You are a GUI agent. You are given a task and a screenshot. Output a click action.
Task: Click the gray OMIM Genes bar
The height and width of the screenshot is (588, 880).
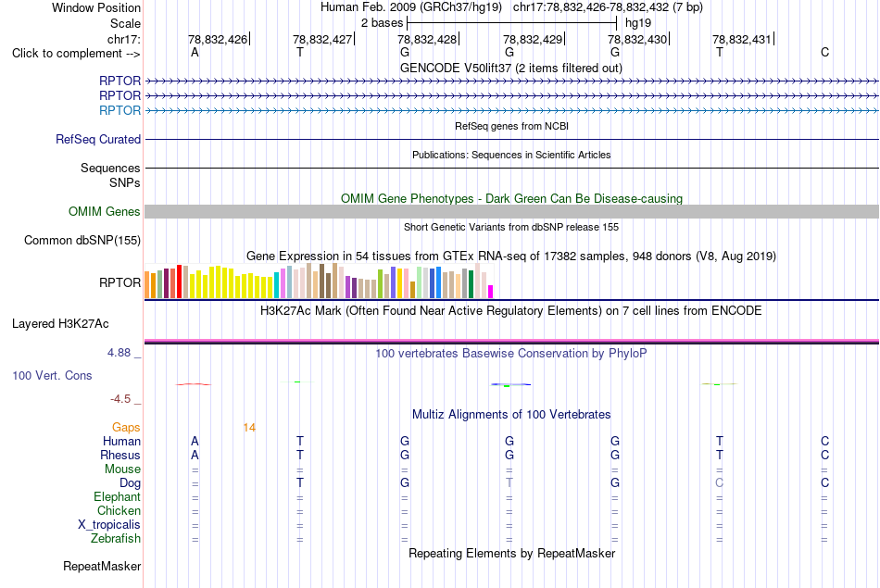tap(511, 211)
